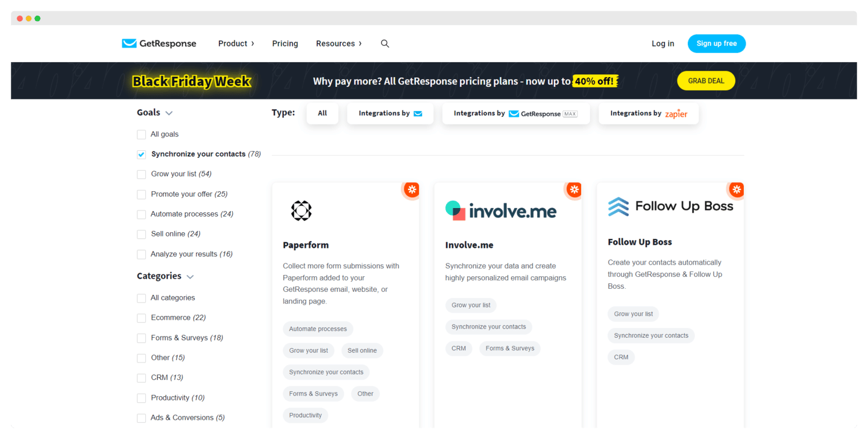Viewport: 868px width, 439px height.
Task: Open the Paperform integration title
Action: (x=306, y=245)
